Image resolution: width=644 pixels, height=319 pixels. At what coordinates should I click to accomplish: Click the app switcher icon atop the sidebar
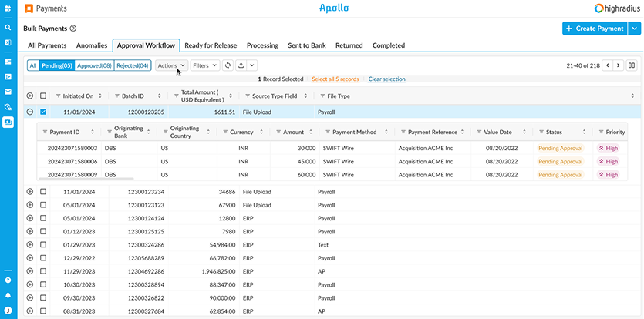8,8
